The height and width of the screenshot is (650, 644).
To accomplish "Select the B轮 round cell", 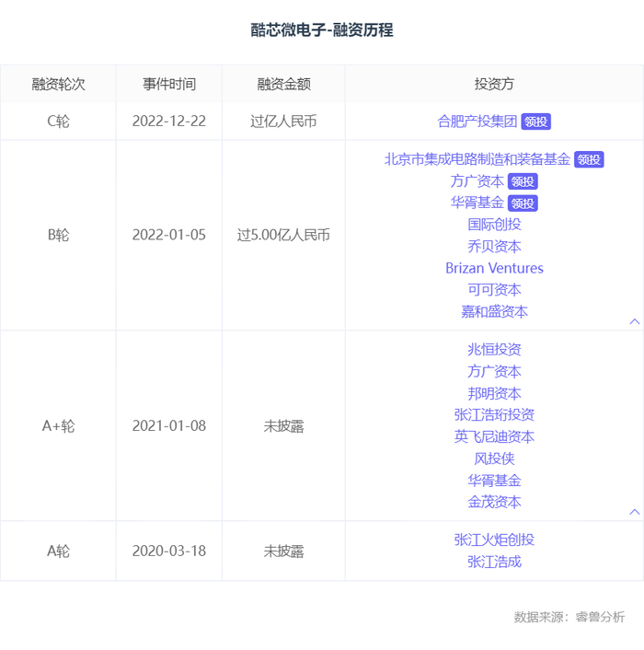I will (58, 235).
